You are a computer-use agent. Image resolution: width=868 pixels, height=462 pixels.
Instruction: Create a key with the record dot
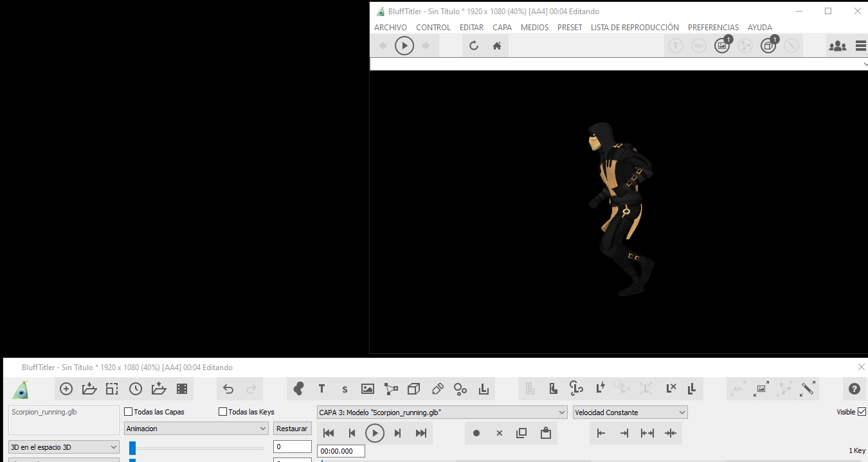coord(476,433)
